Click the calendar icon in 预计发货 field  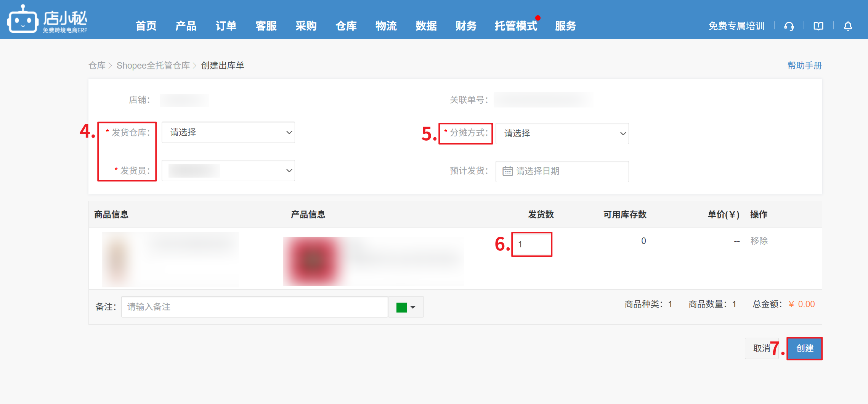[507, 171]
